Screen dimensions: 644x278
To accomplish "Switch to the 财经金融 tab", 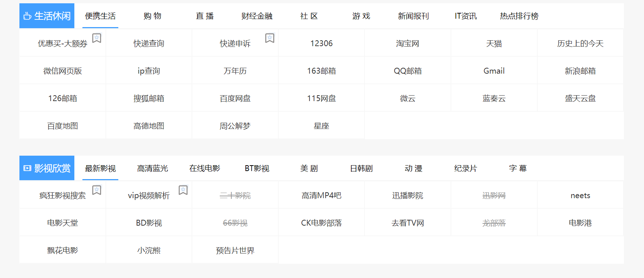I will (257, 16).
